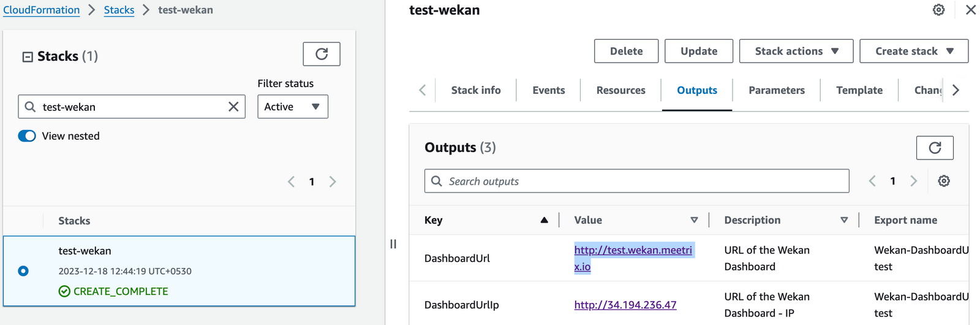
Task: Open the Stacks breadcrumb link
Action: [119, 10]
